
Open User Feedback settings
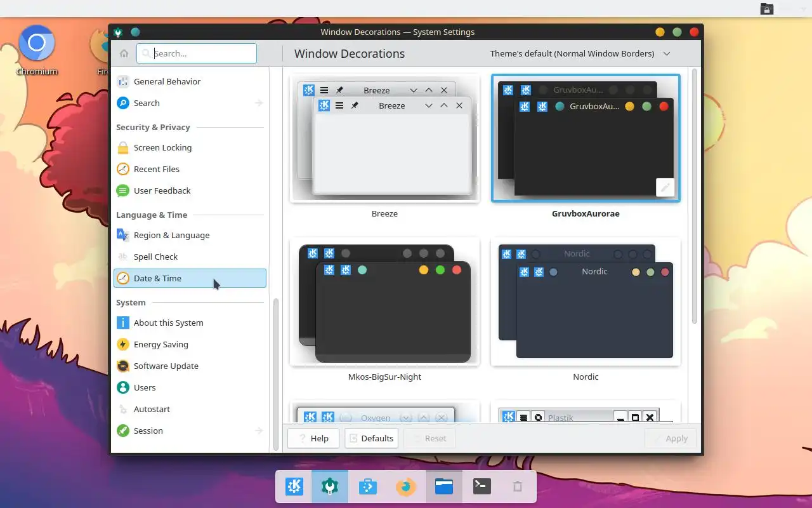[190, 190]
